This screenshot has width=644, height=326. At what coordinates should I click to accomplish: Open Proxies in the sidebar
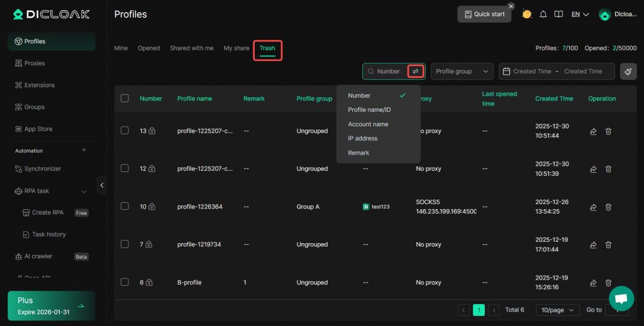tap(35, 63)
